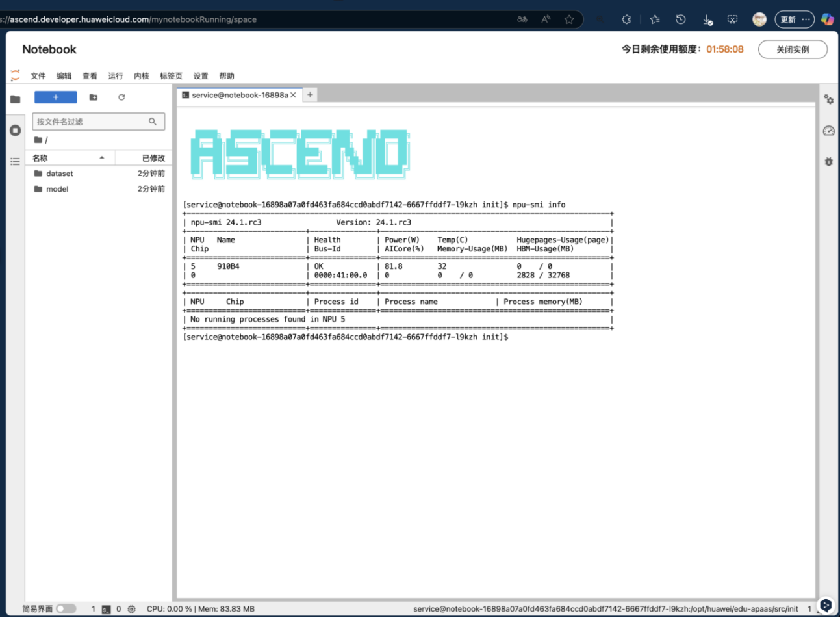Open the 查看 menu

(90, 76)
